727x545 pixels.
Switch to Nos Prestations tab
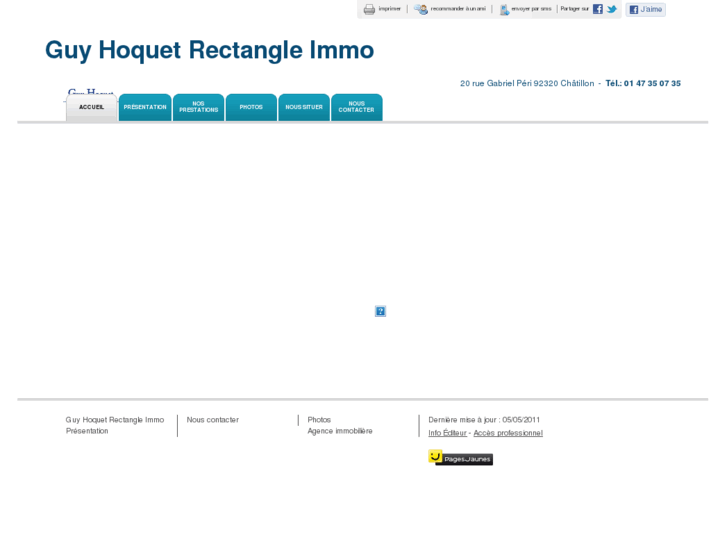tap(198, 108)
